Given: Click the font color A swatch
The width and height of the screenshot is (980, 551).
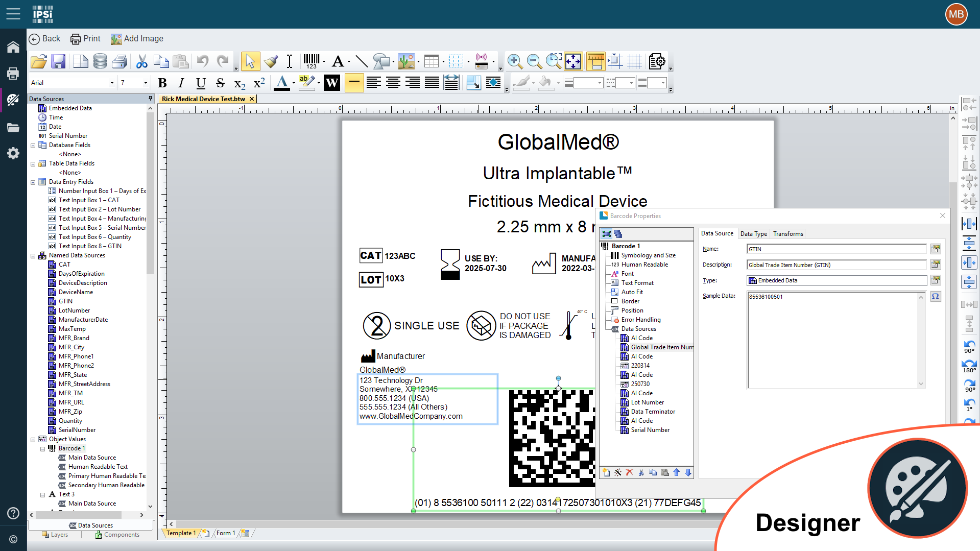Looking at the screenshot, I should 282,83.
